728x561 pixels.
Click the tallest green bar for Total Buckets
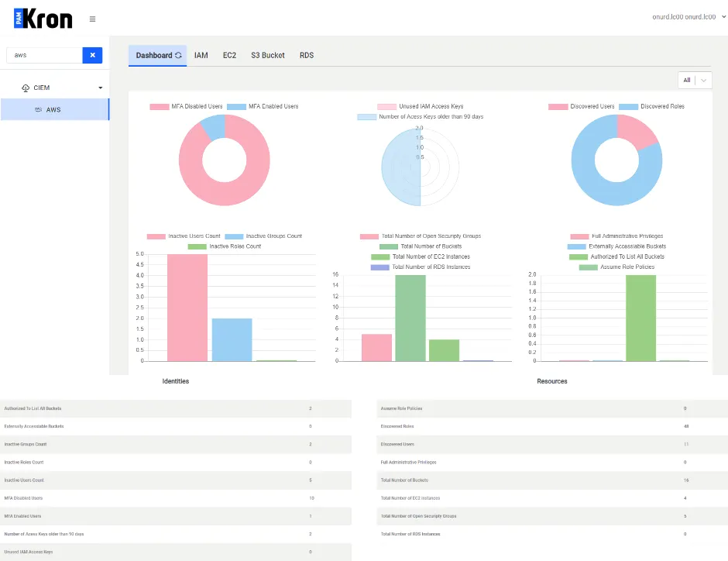[410, 318]
